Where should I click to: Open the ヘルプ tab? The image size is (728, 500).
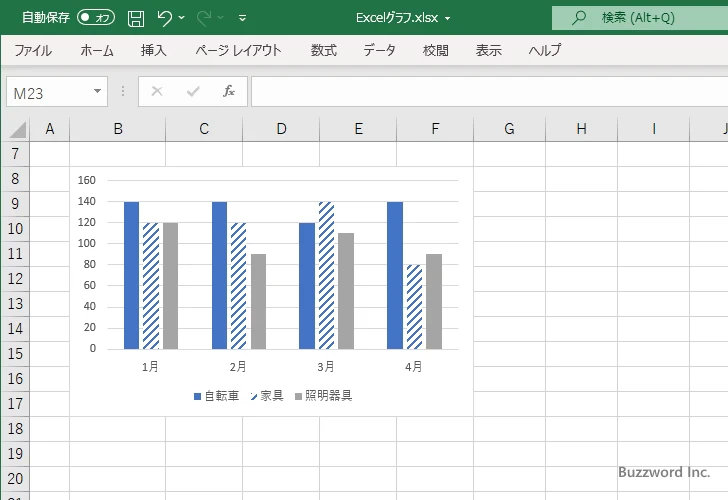tap(545, 50)
